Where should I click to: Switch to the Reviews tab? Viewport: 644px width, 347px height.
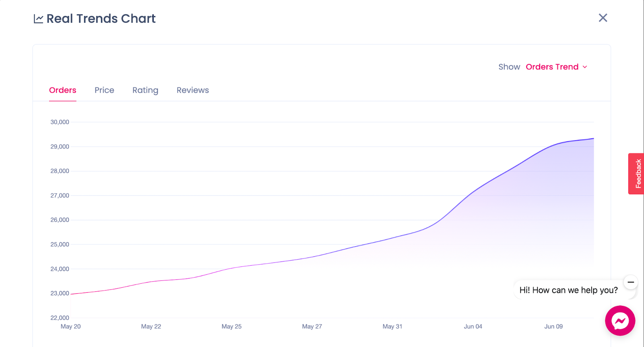pyautogui.click(x=193, y=90)
